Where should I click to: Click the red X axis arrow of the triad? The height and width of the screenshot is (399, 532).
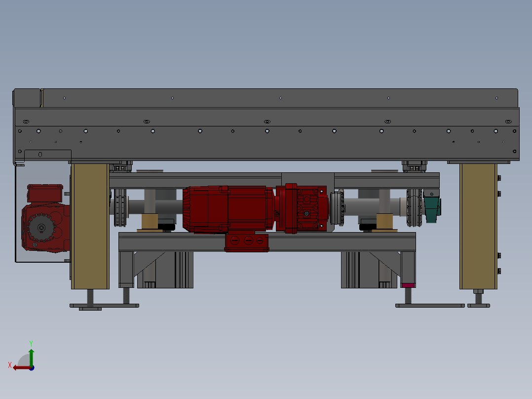coord(21,368)
